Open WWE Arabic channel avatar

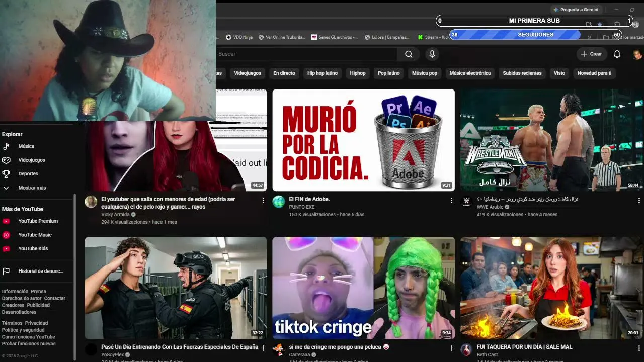[466, 202]
